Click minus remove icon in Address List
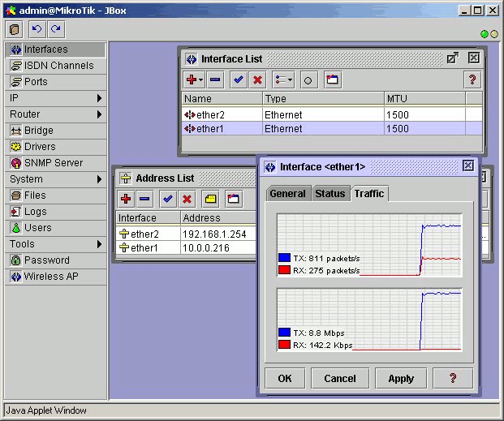This screenshot has width=504, height=421. click(144, 199)
